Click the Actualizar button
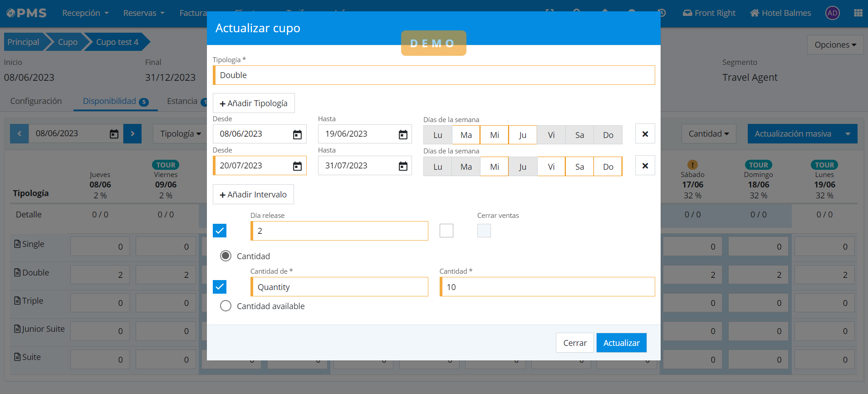The height and width of the screenshot is (394, 868). 621,343
